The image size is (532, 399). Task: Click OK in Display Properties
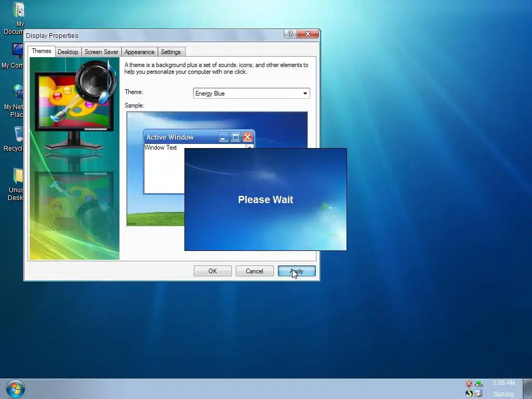[x=212, y=271]
